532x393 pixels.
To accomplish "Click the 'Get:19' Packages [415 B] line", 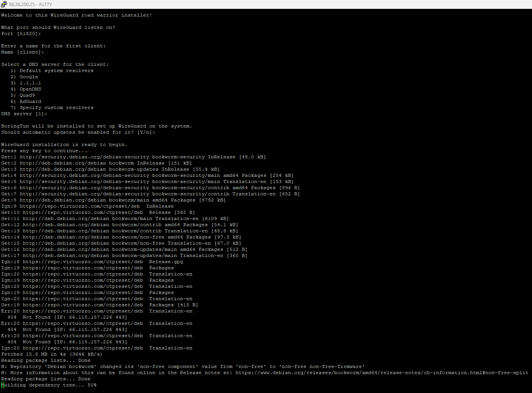I will (99, 305).
